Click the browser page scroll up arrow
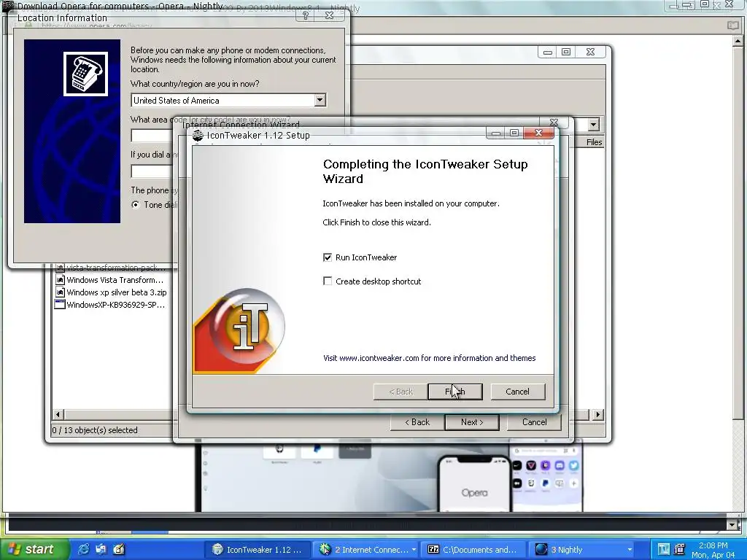The width and height of the screenshot is (747, 560). pos(738,41)
